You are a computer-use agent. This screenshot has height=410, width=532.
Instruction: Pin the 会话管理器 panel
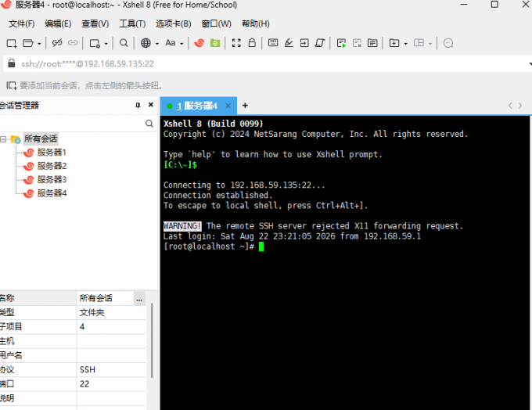pos(138,105)
